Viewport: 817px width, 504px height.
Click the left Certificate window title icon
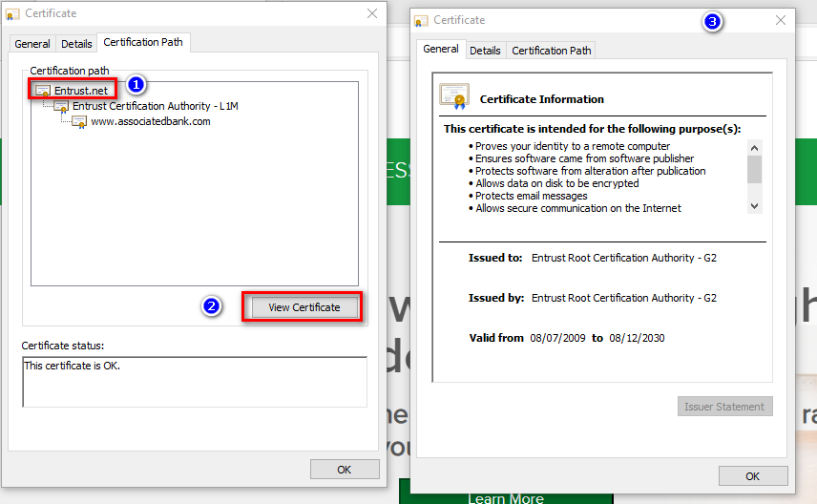[12, 13]
